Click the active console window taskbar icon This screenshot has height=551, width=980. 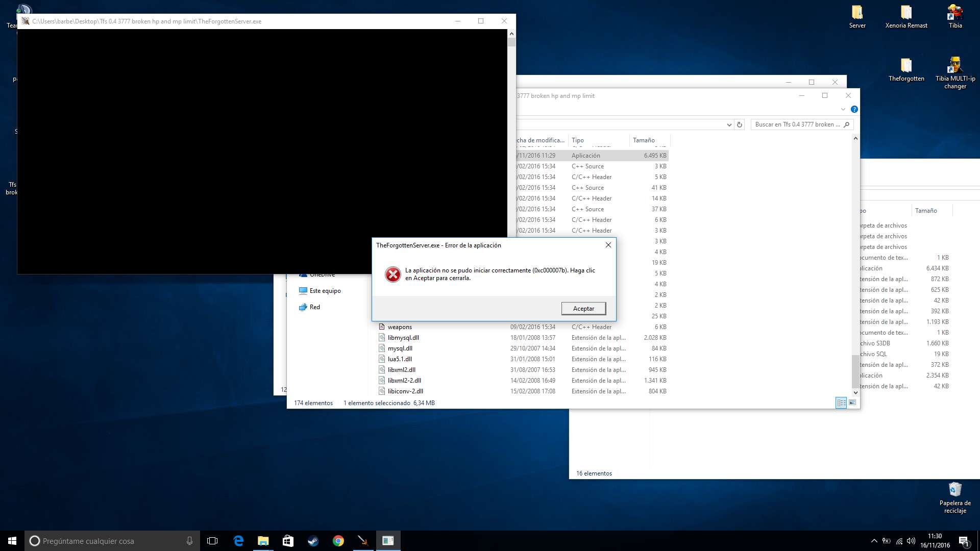[x=388, y=541]
